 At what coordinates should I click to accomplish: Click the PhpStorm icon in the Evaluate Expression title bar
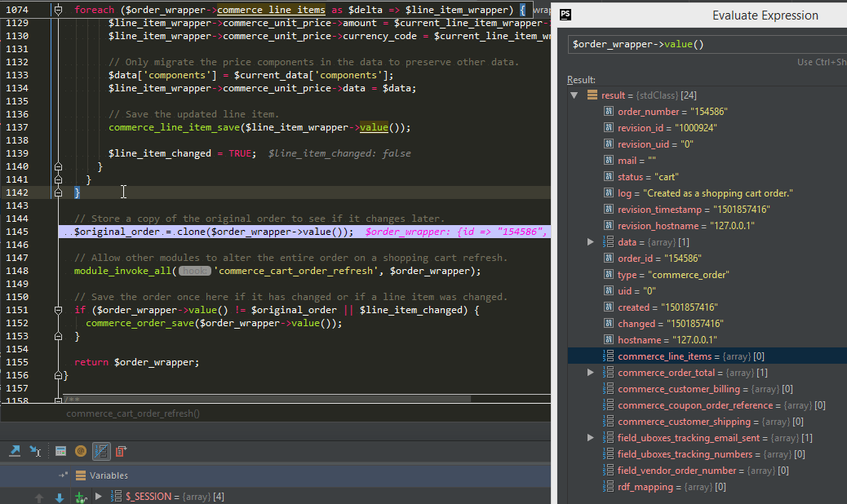(x=567, y=15)
